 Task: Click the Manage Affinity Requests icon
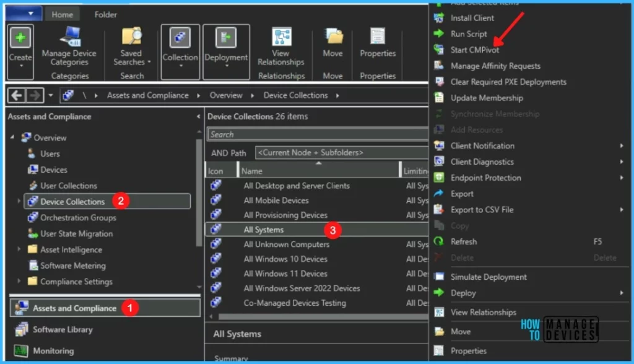click(x=439, y=66)
